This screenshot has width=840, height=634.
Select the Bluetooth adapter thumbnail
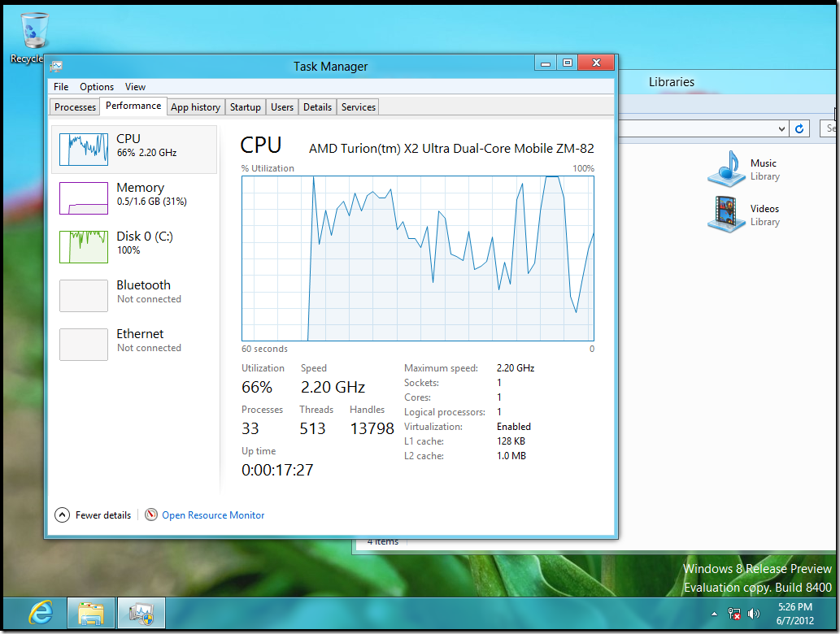pyautogui.click(x=84, y=296)
